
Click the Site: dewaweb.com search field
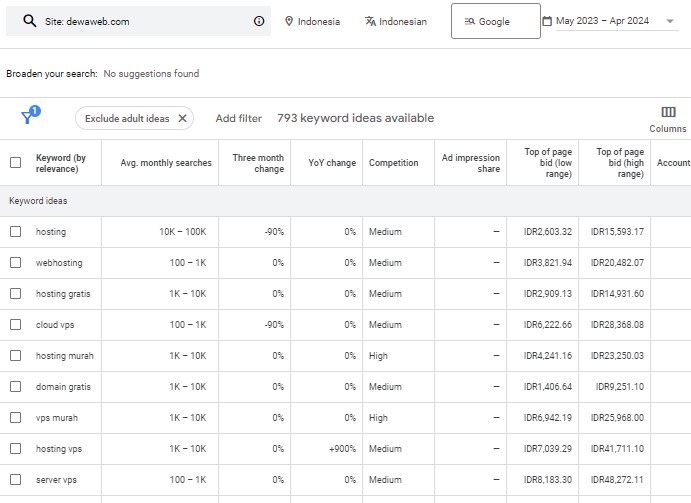point(138,21)
